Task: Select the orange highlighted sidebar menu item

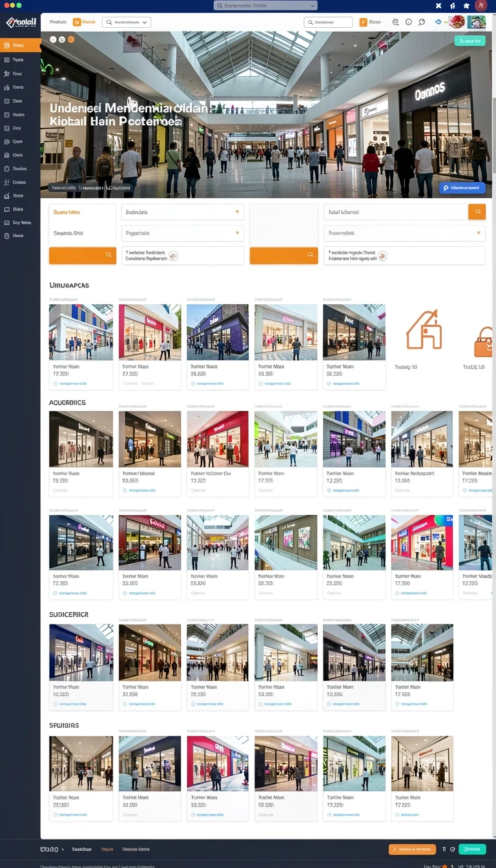Action: pyautogui.click(x=21, y=45)
